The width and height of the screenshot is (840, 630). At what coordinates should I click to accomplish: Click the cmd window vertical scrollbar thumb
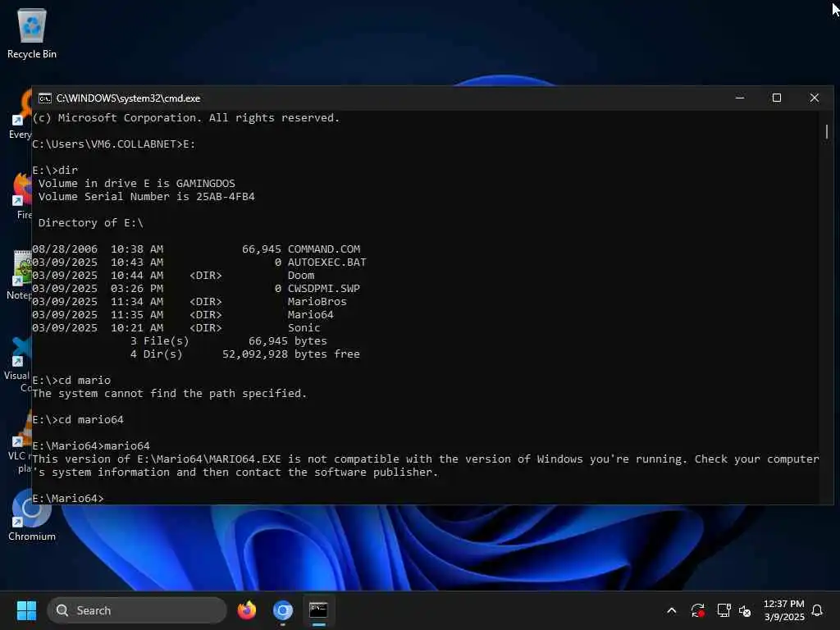tap(827, 131)
